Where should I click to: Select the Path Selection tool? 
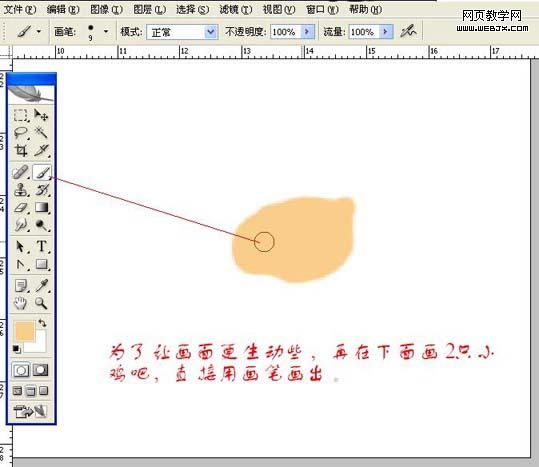(21, 246)
